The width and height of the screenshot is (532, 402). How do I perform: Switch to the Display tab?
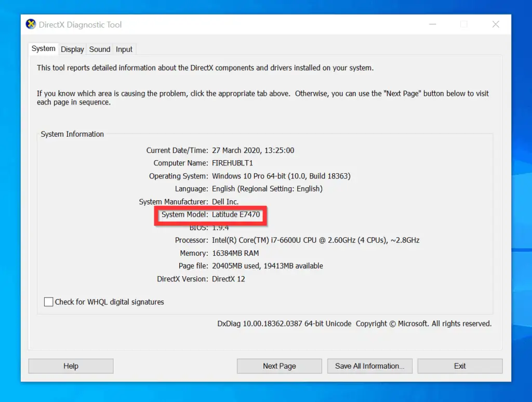pyautogui.click(x=72, y=49)
